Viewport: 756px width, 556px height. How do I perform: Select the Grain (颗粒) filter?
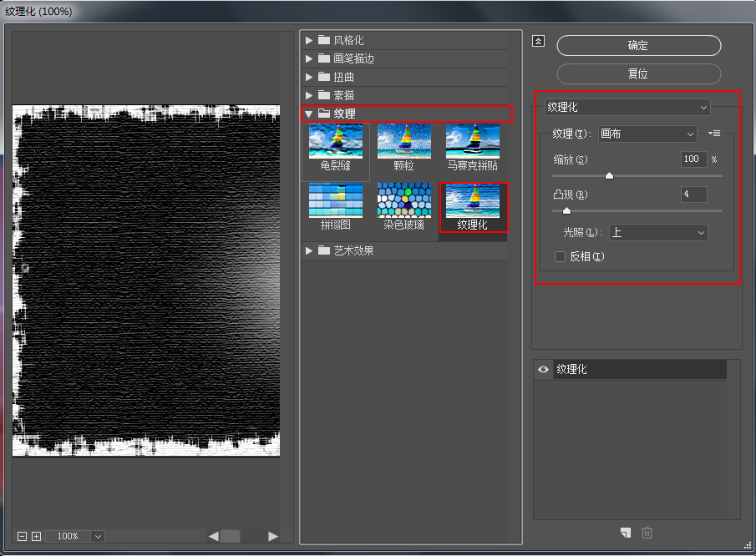403,142
